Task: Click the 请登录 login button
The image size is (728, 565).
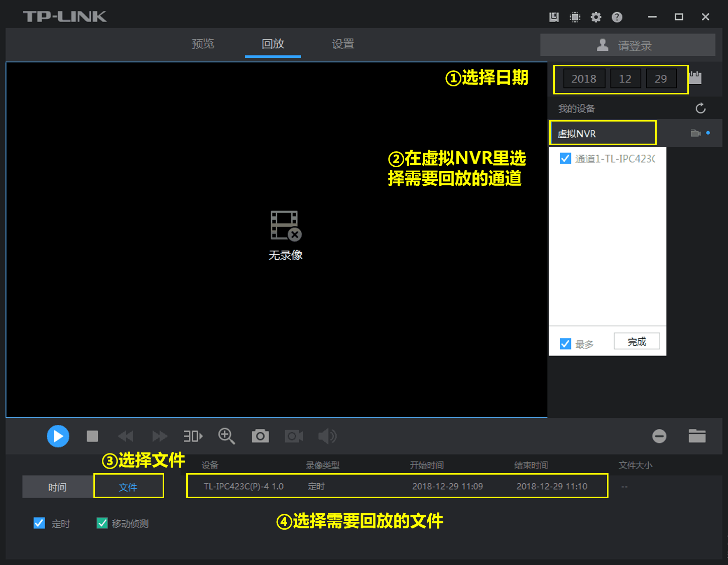Action: (x=628, y=45)
